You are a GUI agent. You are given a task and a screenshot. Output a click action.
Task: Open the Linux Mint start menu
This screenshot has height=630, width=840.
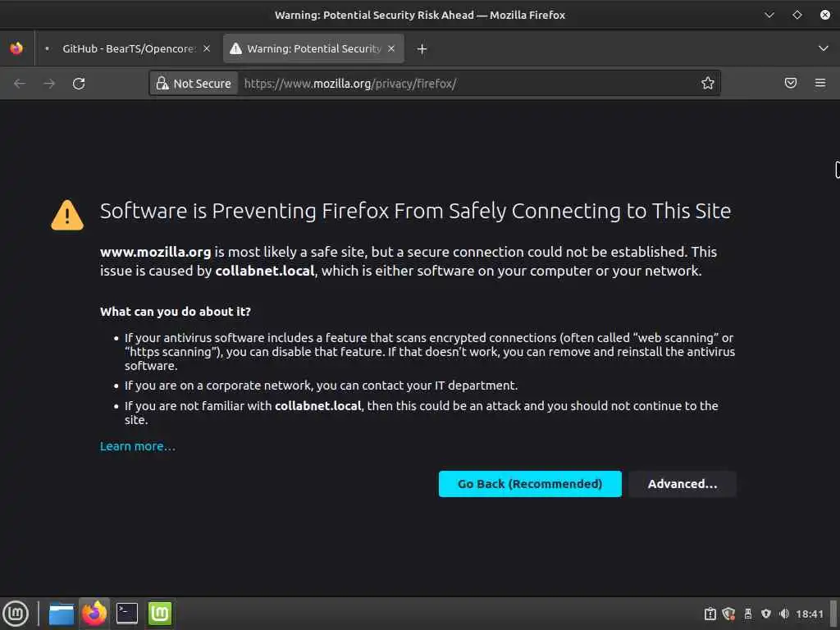click(16, 614)
